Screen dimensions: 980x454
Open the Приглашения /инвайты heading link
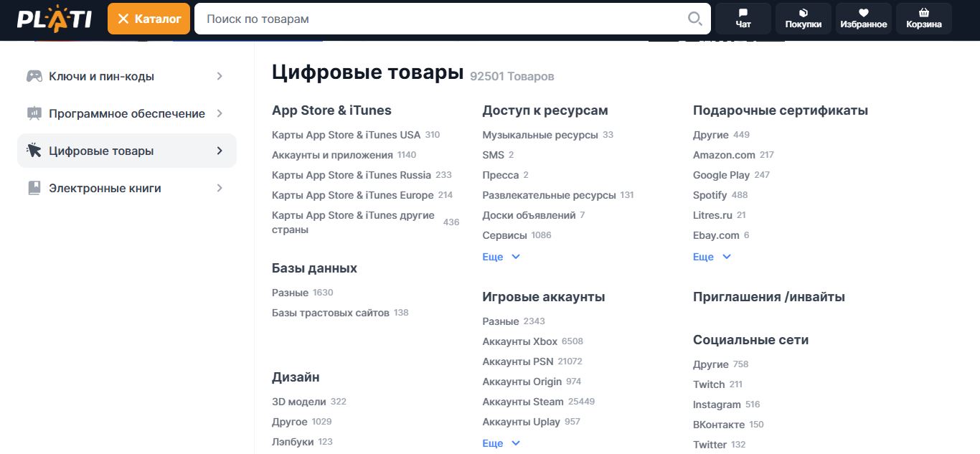768,297
